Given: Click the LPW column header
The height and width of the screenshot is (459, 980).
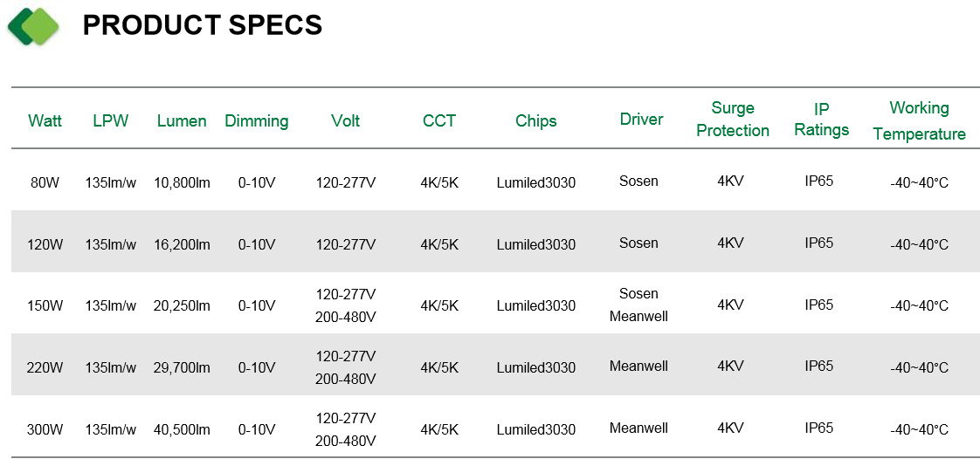Looking at the screenshot, I should pyautogui.click(x=111, y=120).
